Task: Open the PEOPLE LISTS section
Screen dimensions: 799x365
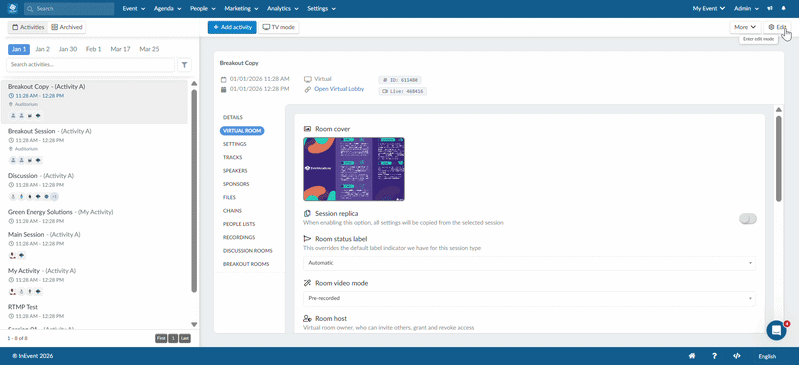Action: (x=239, y=224)
